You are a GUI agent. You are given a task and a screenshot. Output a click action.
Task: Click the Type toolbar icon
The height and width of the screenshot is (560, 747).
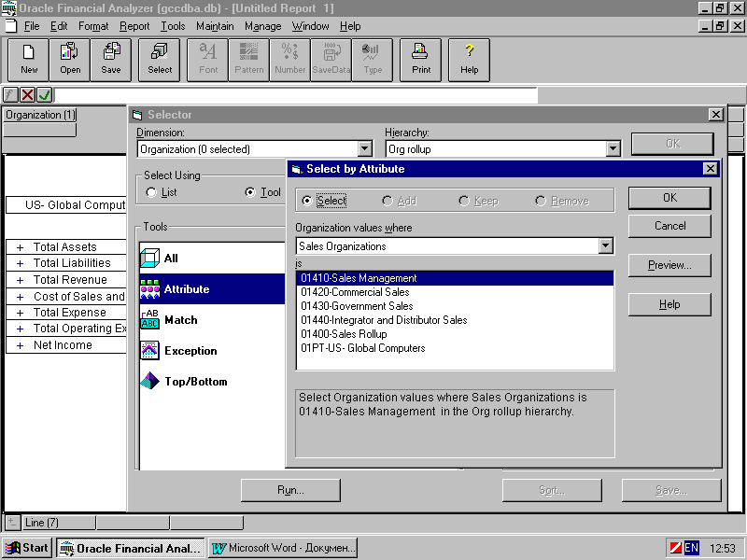point(372,60)
